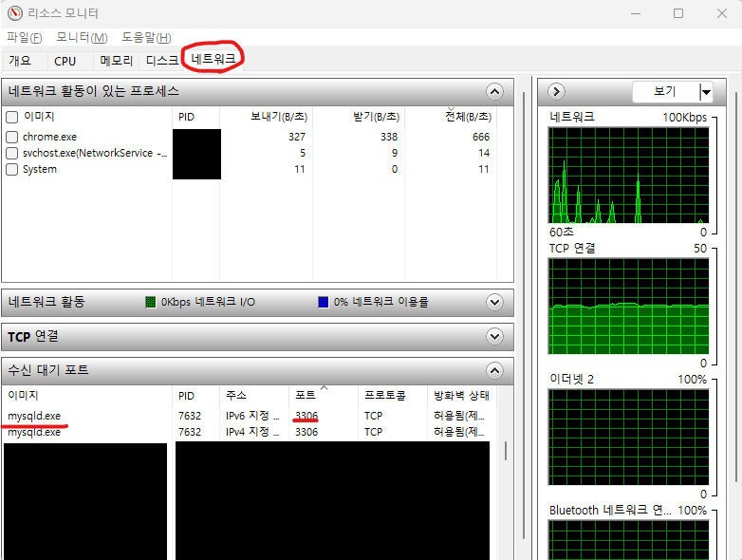Click port 3306 in IPv4 row

click(x=306, y=432)
